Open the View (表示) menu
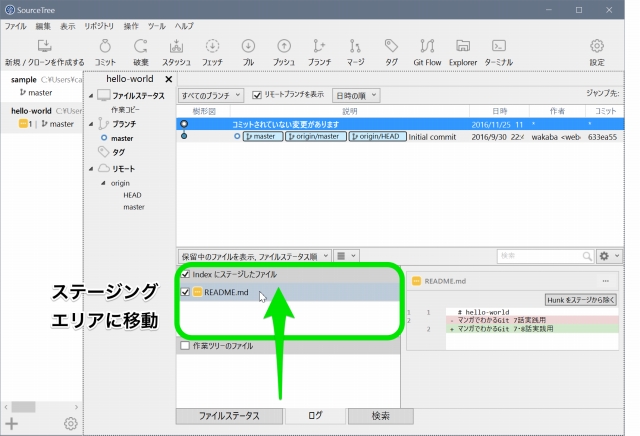Image resolution: width=640 pixels, height=436 pixels. pos(67,26)
